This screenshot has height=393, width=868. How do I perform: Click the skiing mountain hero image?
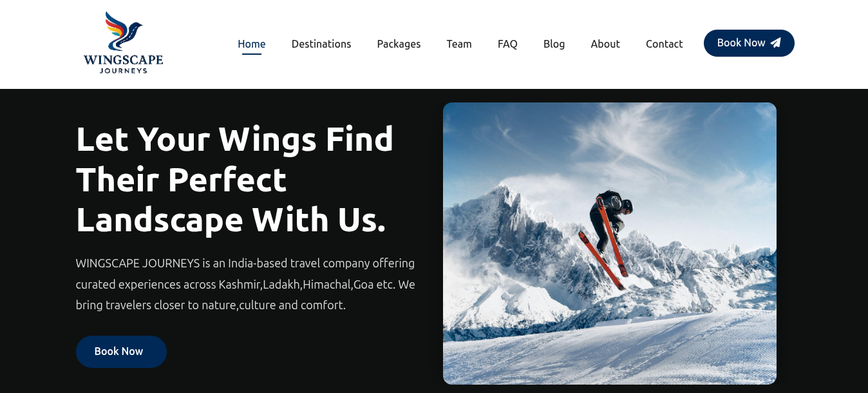click(610, 244)
